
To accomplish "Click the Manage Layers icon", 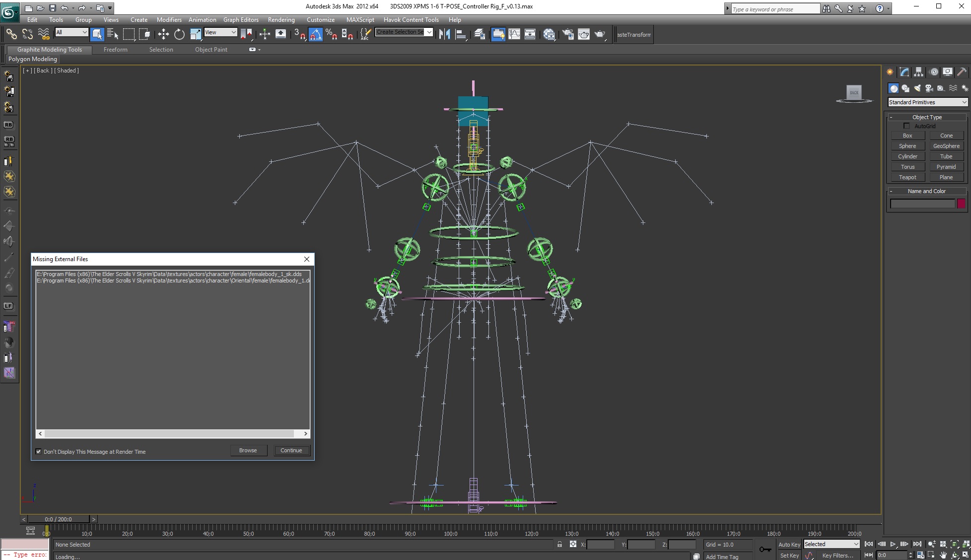I will click(479, 34).
